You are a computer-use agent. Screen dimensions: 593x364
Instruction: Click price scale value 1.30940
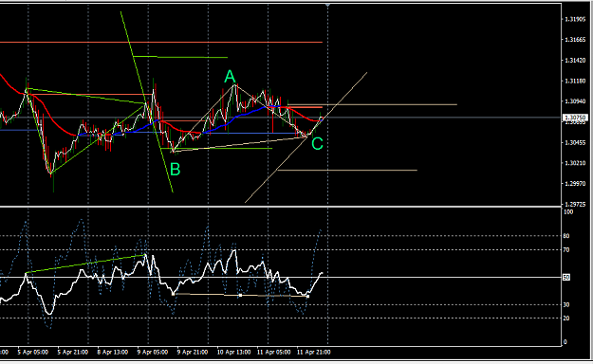pos(575,101)
